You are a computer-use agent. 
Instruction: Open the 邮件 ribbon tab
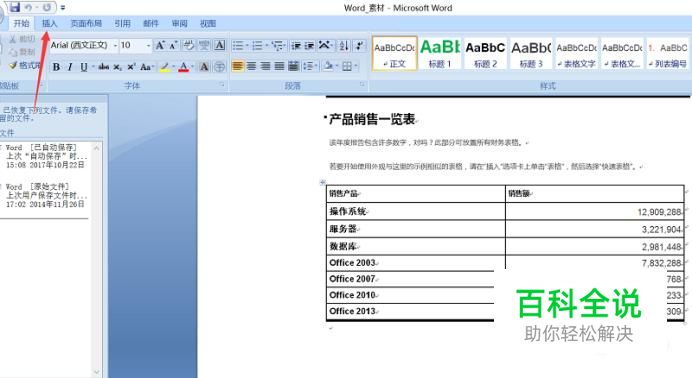tap(150, 23)
